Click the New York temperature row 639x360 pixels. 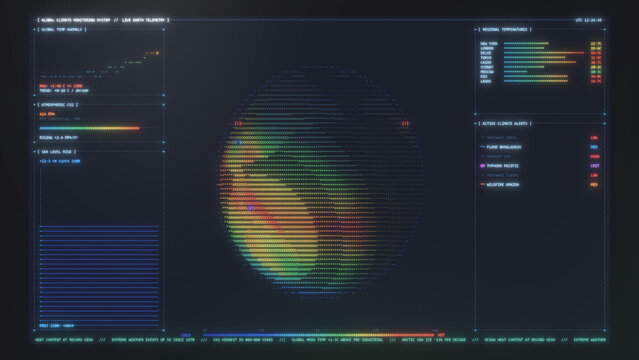(541, 43)
